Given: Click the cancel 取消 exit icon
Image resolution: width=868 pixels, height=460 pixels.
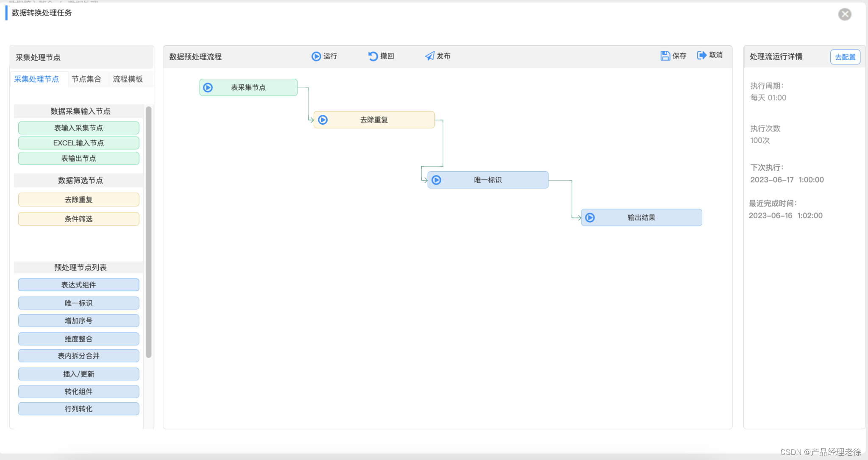Looking at the screenshot, I should coord(702,55).
